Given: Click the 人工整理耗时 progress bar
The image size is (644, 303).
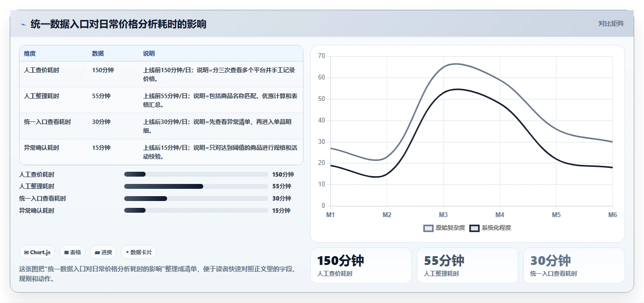Looking at the screenshot, I should pos(196,186).
